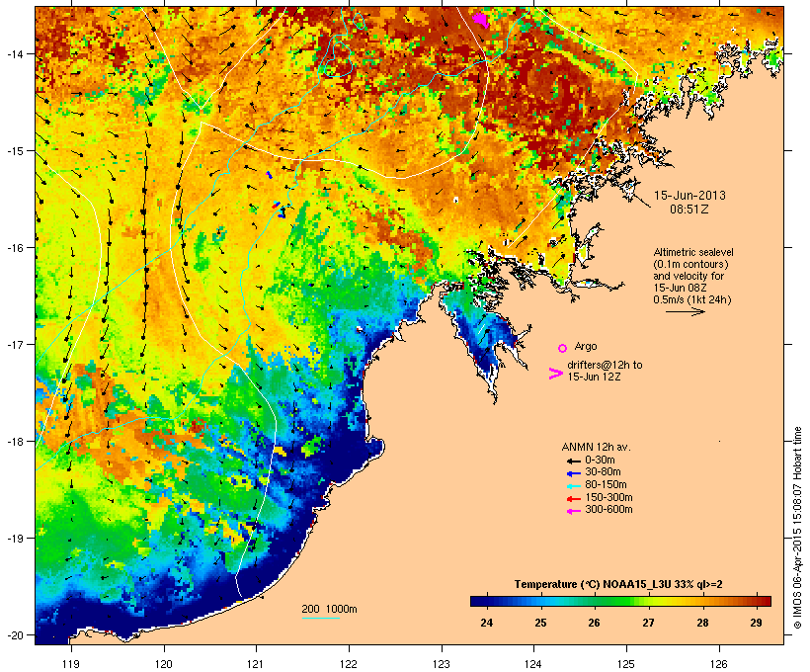The height and width of the screenshot is (672, 810).
Task: Click the latitude label -18
Action: [14, 441]
